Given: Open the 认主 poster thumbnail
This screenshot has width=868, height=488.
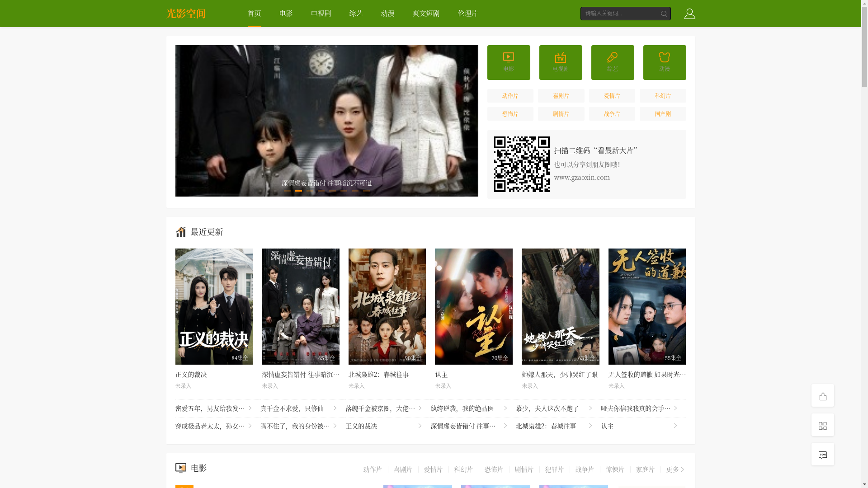Looking at the screenshot, I should click(x=473, y=306).
